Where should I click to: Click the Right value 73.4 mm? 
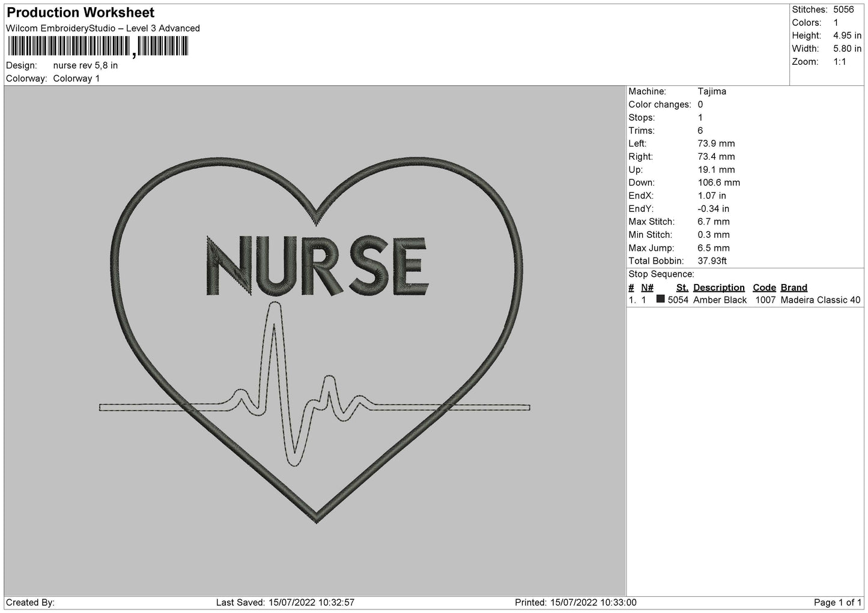point(716,157)
